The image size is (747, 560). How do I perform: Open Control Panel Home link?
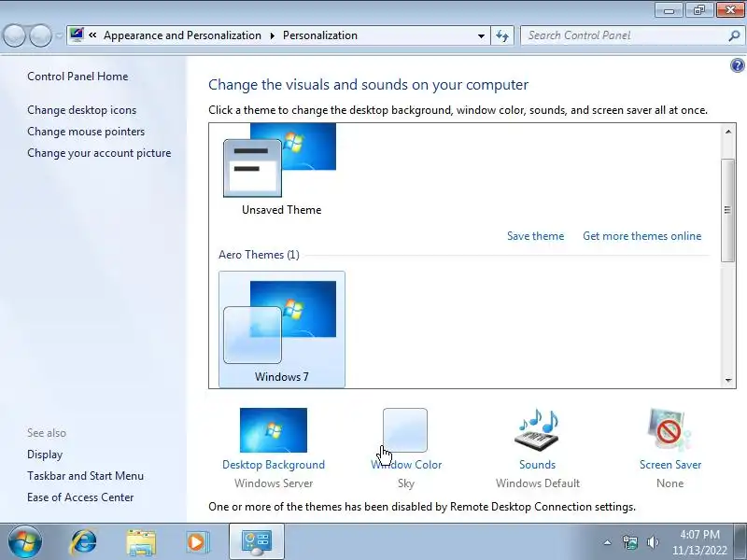coord(78,77)
